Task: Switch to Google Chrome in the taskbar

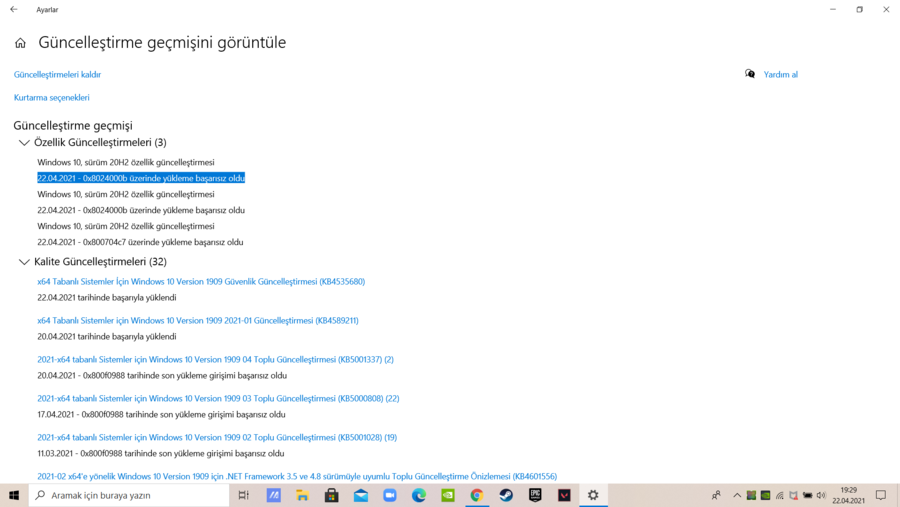Action: [x=477, y=495]
